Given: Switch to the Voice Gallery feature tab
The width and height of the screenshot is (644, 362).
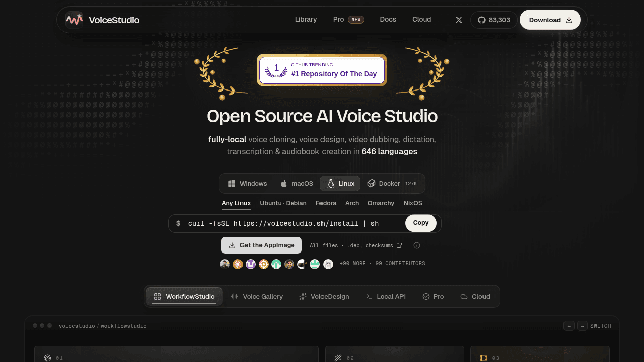Looking at the screenshot, I should (x=257, y=296).
